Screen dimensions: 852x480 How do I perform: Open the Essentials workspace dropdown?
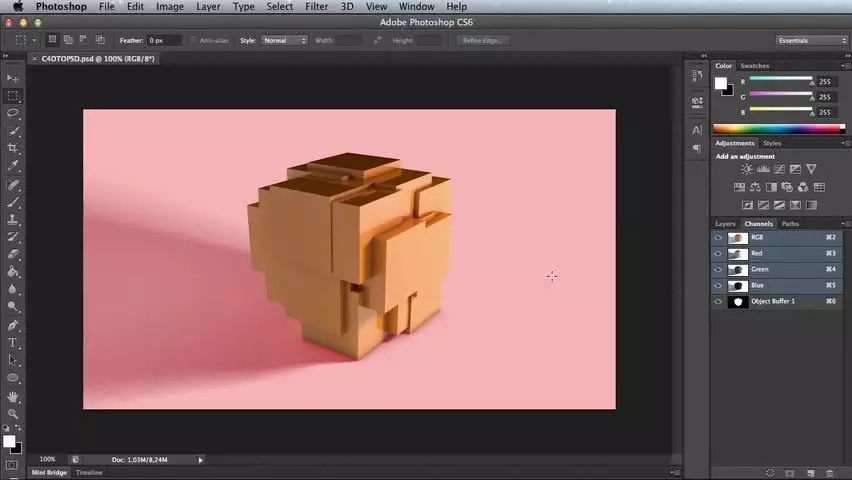coord(811,40)
